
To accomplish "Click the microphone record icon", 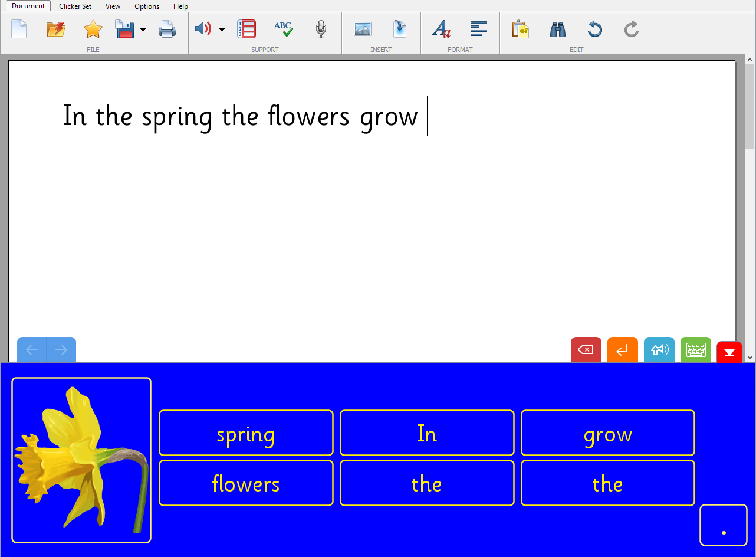I will (321, 28).
